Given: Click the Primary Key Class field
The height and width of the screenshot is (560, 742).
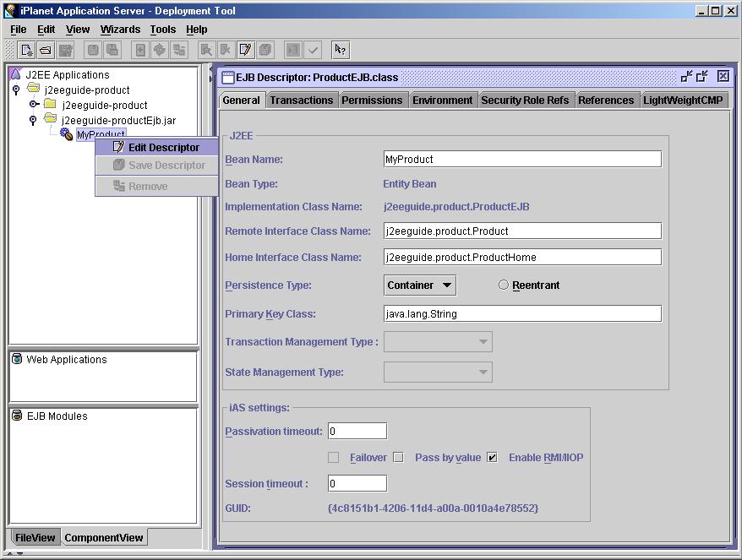Looking at the screenshot, I should [522, 313].
